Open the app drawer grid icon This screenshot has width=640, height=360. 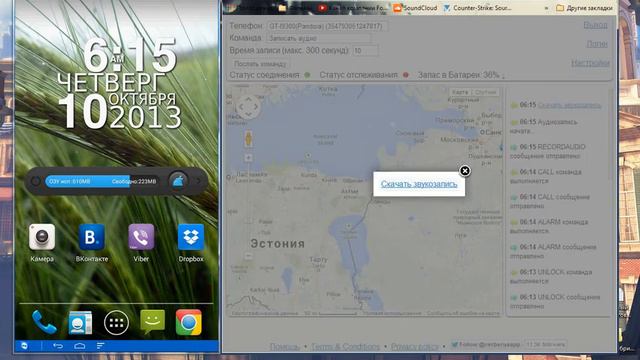[x=116, y=323]
